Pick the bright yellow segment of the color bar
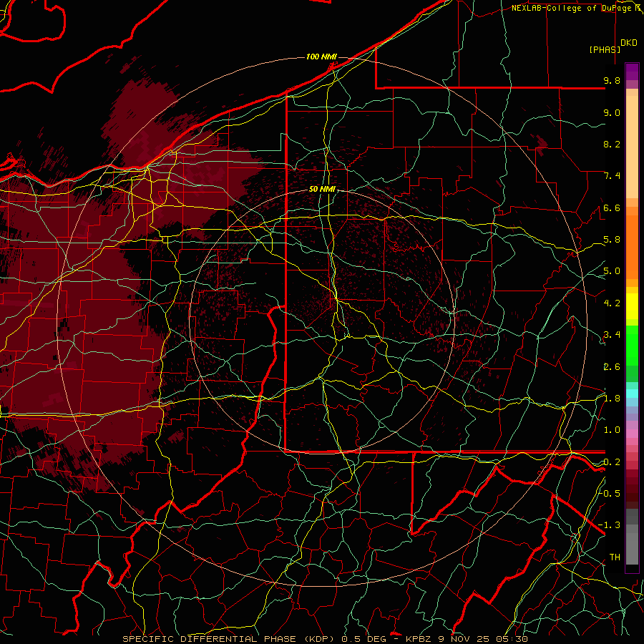The width and height of the screenshot is (644, 644). [632, 306]
